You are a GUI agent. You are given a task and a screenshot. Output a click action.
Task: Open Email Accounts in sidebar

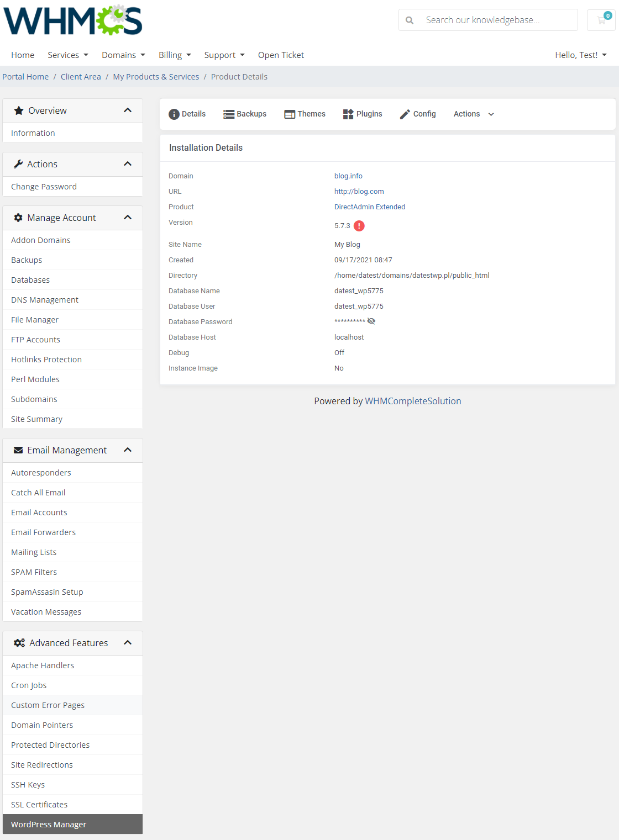[x=73, y=513]
